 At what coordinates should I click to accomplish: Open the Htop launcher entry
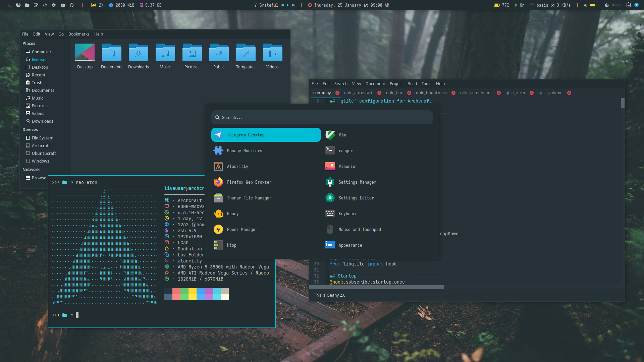[x=231, y=245]
